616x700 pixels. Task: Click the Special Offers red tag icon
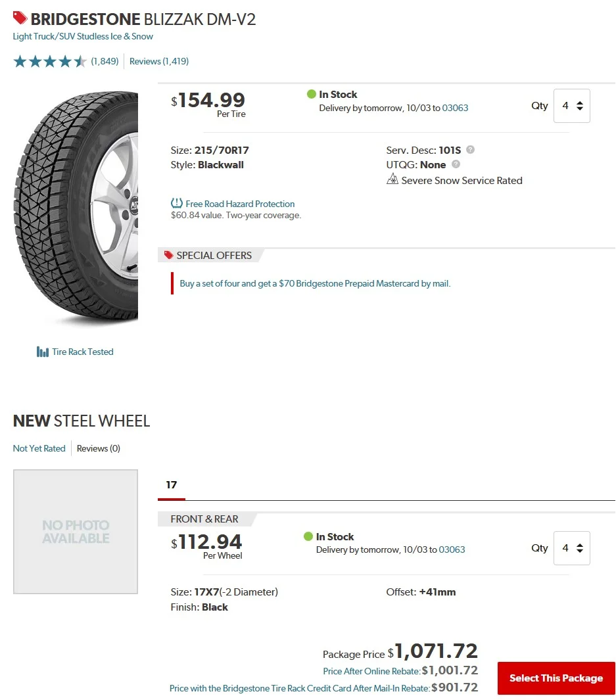(x=169, y=255)
